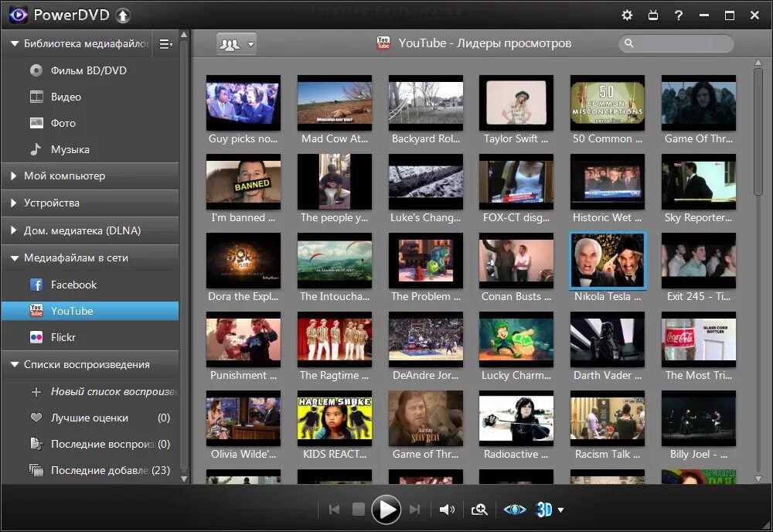Viewport: 773px width, 532px height.
Task: Open the media library view menu icon
Action: tap(165, 44)
